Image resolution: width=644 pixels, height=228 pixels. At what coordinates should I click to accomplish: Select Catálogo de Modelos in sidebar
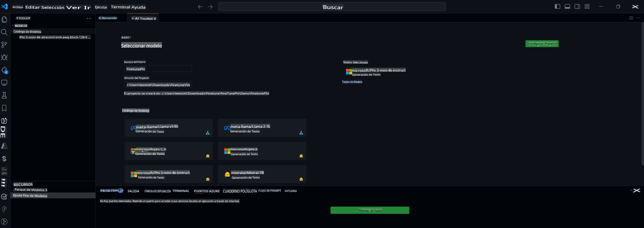(53, 31)
